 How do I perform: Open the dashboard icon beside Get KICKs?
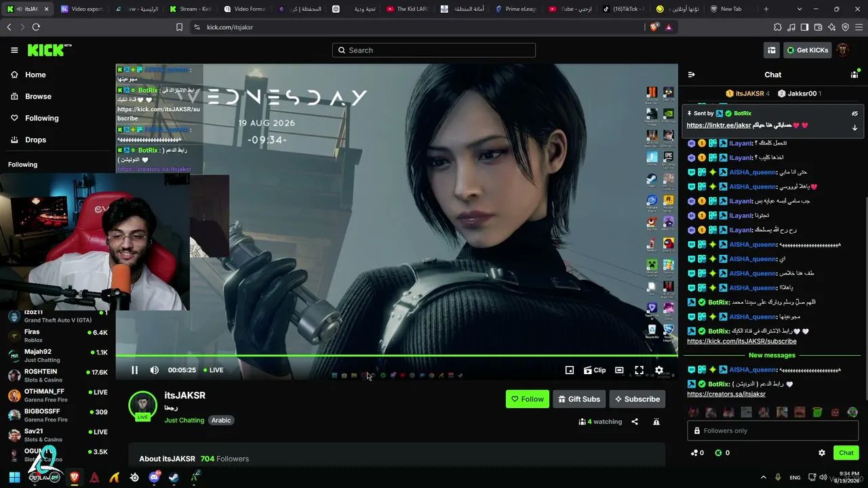772,50
